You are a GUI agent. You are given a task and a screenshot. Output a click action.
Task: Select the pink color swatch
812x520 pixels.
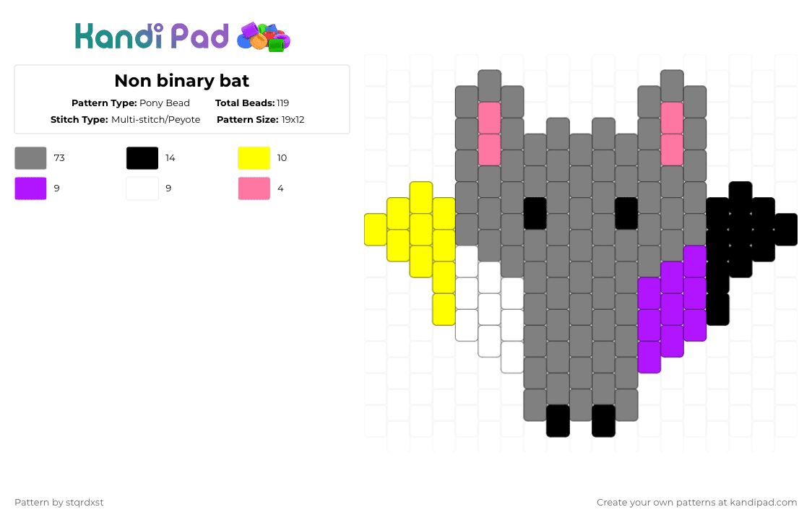coord(254,188)
